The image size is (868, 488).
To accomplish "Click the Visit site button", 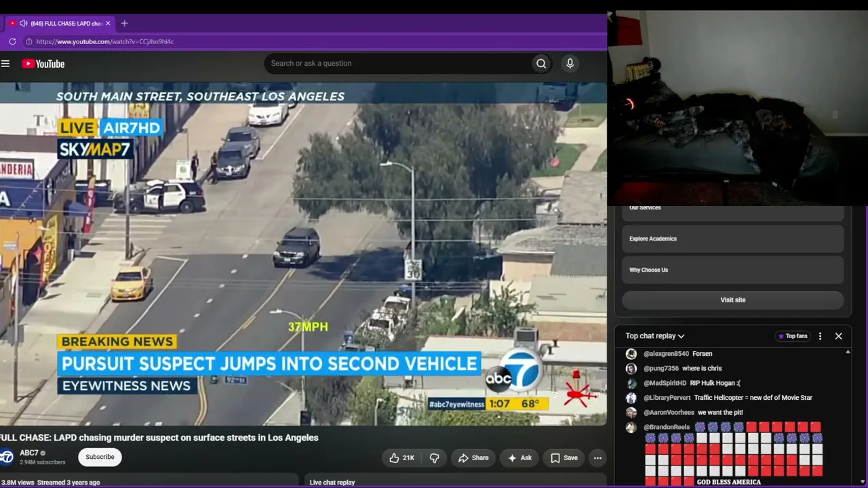I will pos(733,300).
